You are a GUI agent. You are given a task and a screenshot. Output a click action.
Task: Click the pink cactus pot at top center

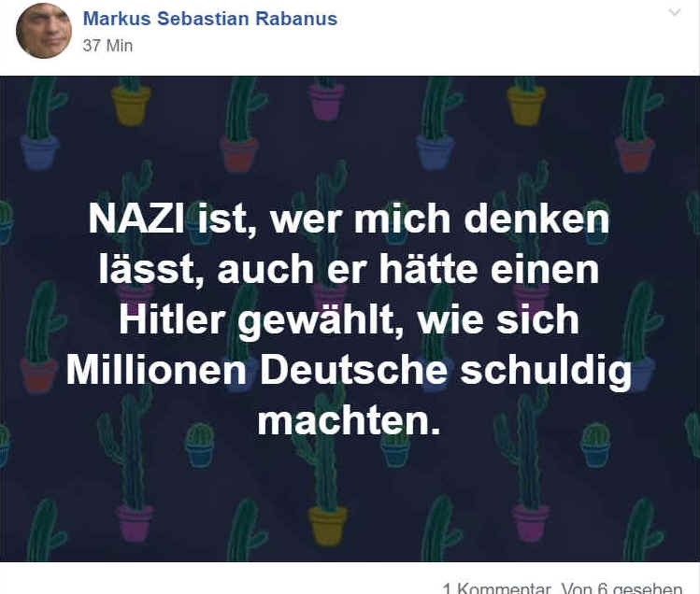(x=327, y=101)
